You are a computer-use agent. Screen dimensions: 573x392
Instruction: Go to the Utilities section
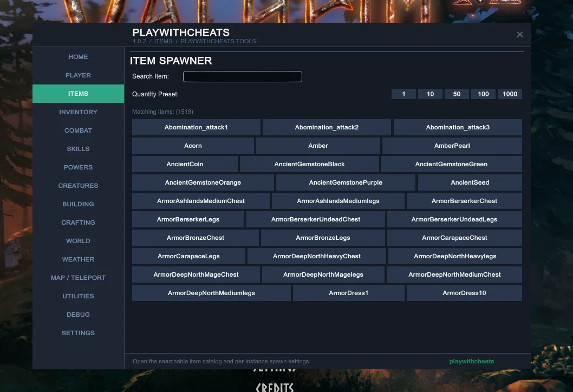tap(78, 296)
